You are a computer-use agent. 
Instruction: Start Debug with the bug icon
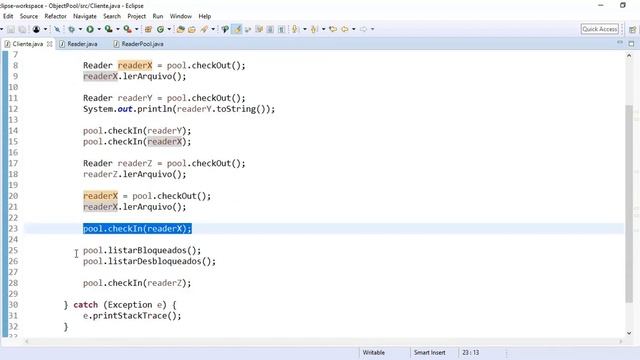[x=71, y=29]
